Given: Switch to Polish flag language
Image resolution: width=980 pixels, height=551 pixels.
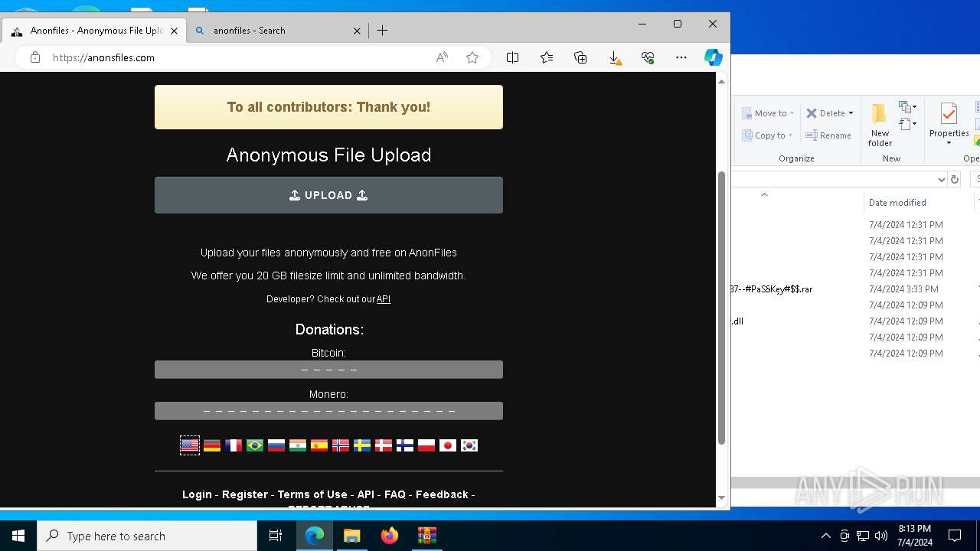Looking at the screenshot, I should (x=426, y=445).
